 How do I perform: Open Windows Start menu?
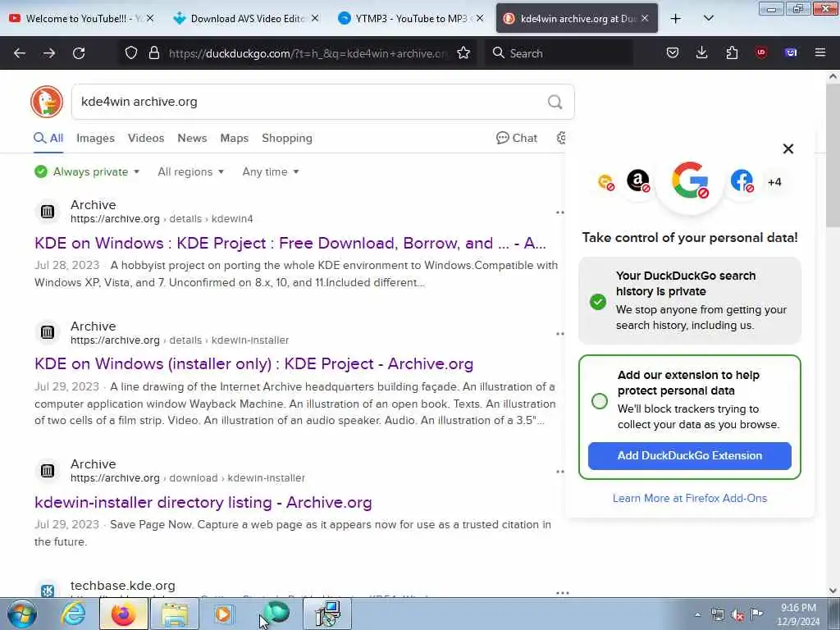pyautogui.click(x=21, y=614)
